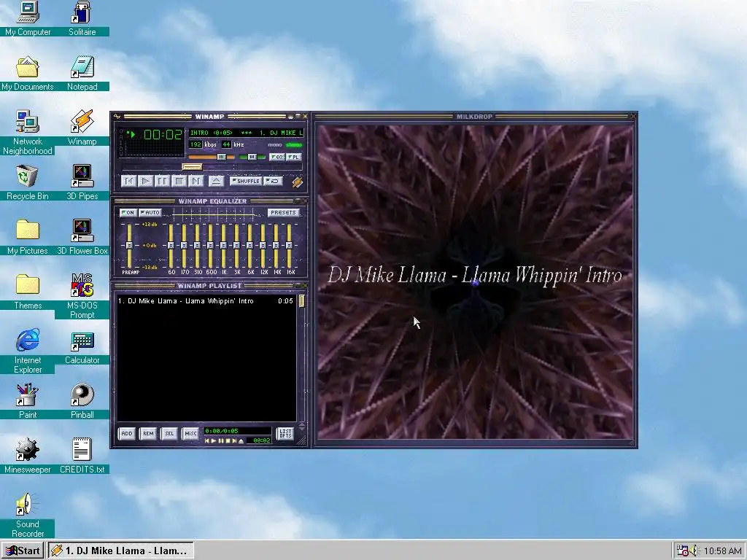Toggle Repeat mode in Winamp
The width and height of the screenshot is (747, 560).
[x=274, y=181]
